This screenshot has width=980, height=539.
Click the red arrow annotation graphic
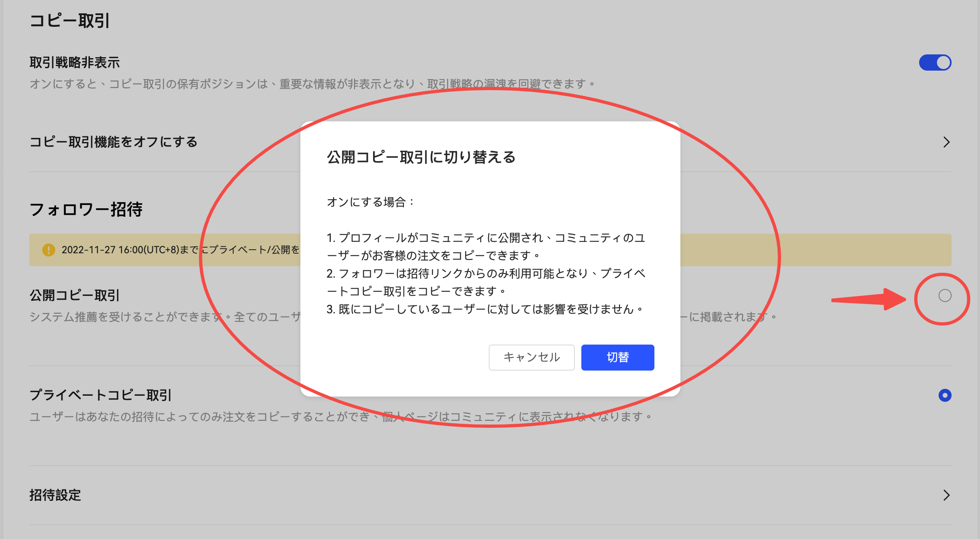(x=869, y=300)
